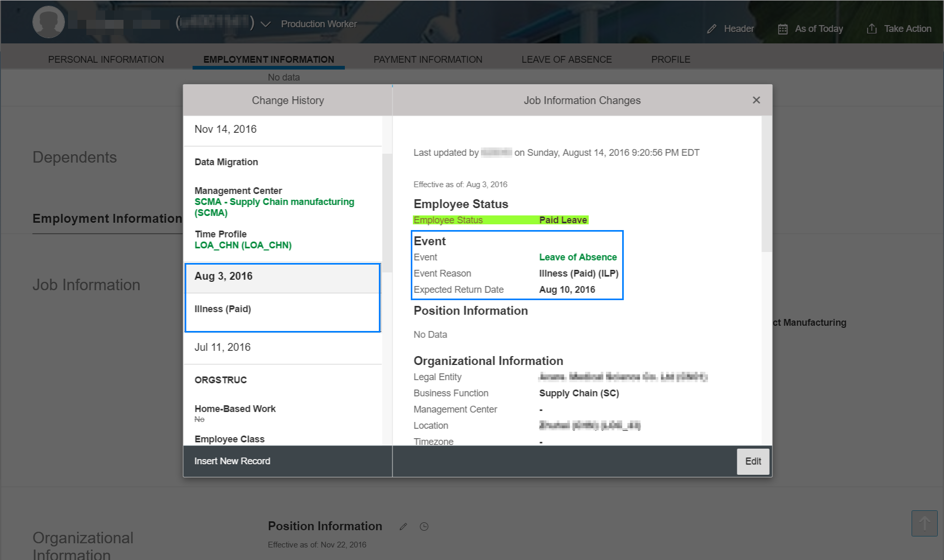Click the Header label text

739,29
